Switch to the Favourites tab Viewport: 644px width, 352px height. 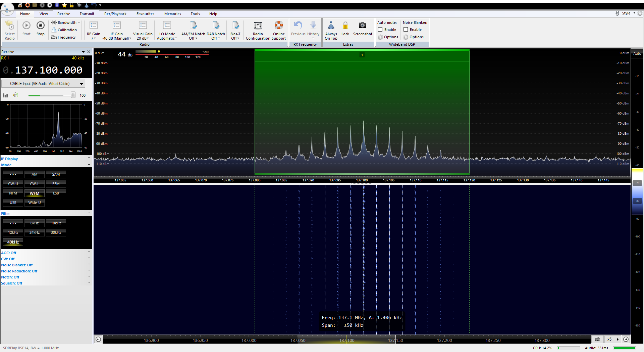tap(145, 14)
